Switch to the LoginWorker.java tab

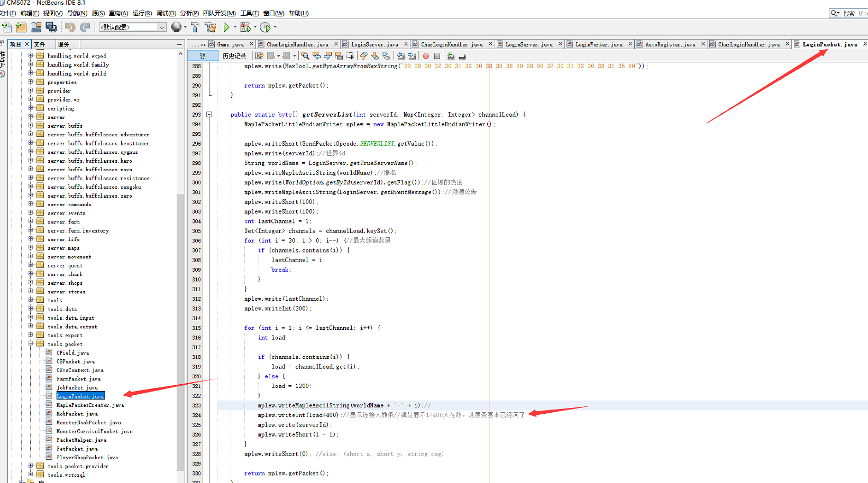(x=599, y=44)
